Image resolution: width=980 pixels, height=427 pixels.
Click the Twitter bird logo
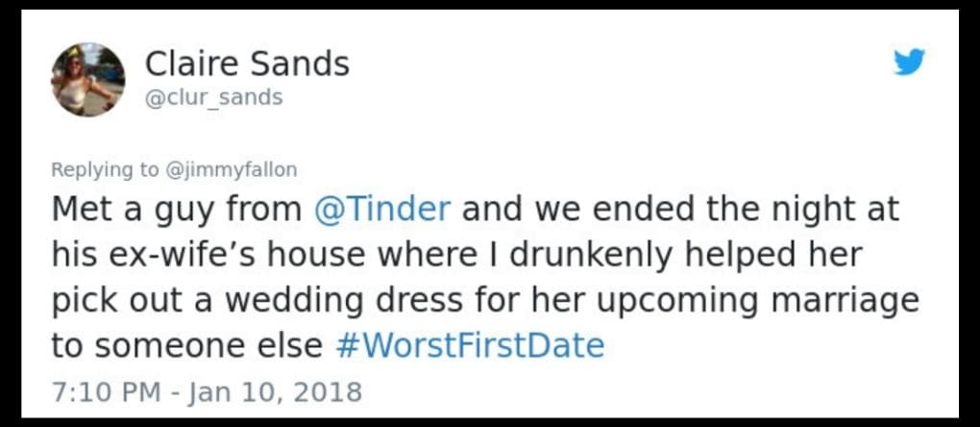click(908, 62)
